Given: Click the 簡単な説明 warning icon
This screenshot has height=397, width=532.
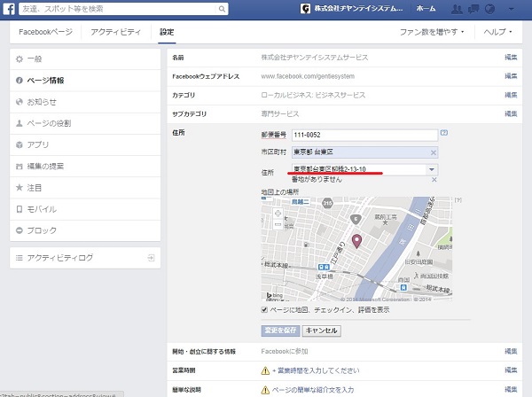Looking at the screenshot, I should (265, 390).
